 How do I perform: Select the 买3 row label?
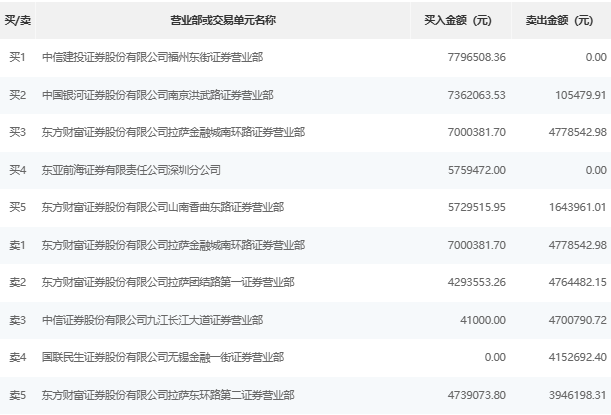pos(18,132)
